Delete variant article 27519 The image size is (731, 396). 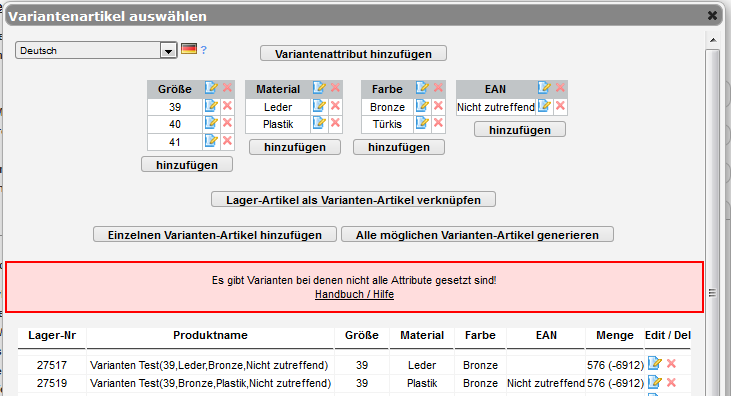(x=671, y=382)
